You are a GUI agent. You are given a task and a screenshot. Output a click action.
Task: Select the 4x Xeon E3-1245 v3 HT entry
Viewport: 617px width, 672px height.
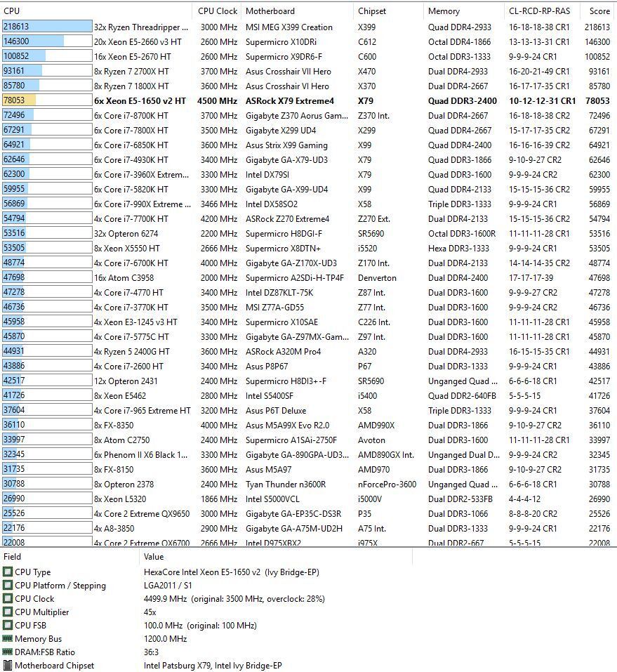click(135, 322)
